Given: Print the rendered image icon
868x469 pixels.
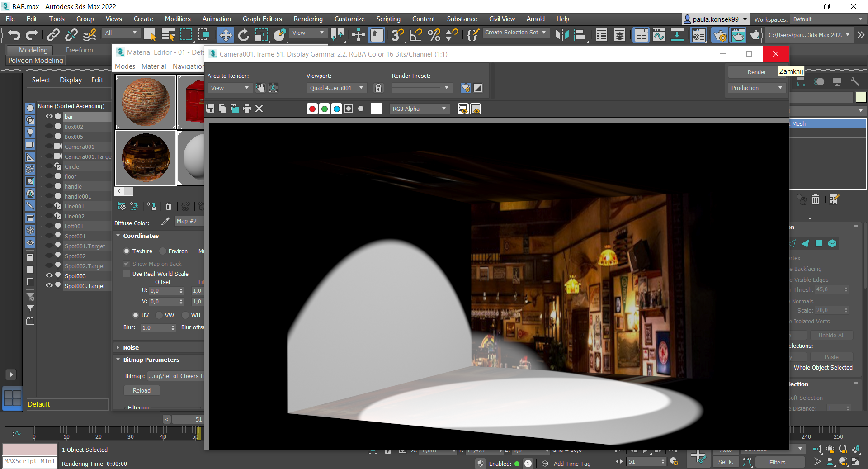Looking at the screenshot, I should click(247, 109).
